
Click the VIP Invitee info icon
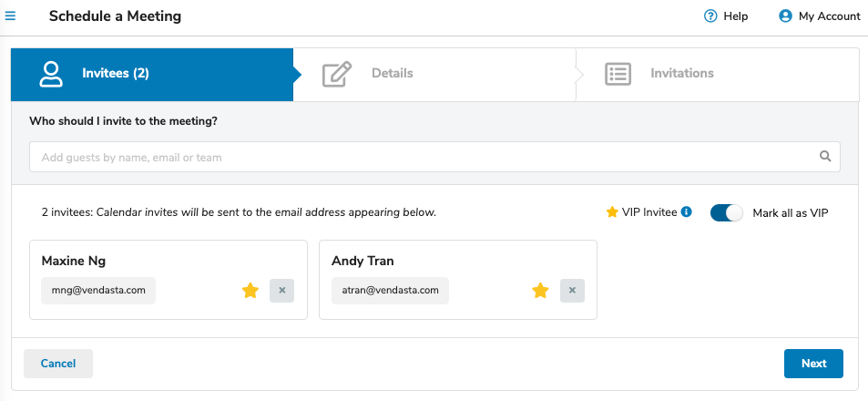click(x=687, y=211)
